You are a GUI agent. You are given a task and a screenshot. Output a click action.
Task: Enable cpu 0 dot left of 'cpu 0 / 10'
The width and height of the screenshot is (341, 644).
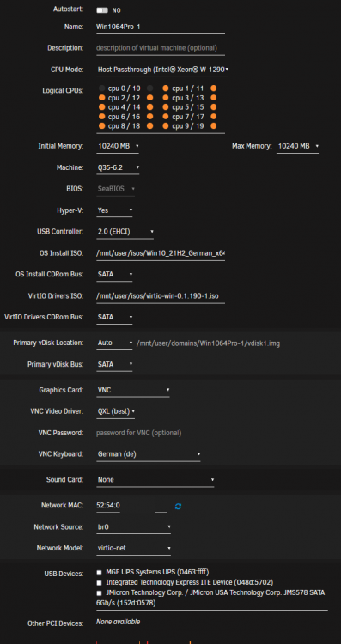pos(102,88)
